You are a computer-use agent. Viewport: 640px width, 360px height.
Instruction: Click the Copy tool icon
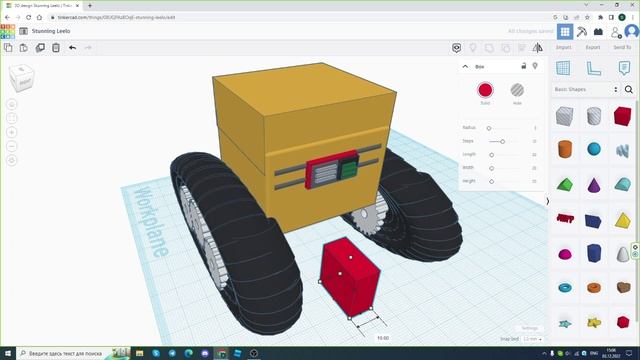click(8, 48)
